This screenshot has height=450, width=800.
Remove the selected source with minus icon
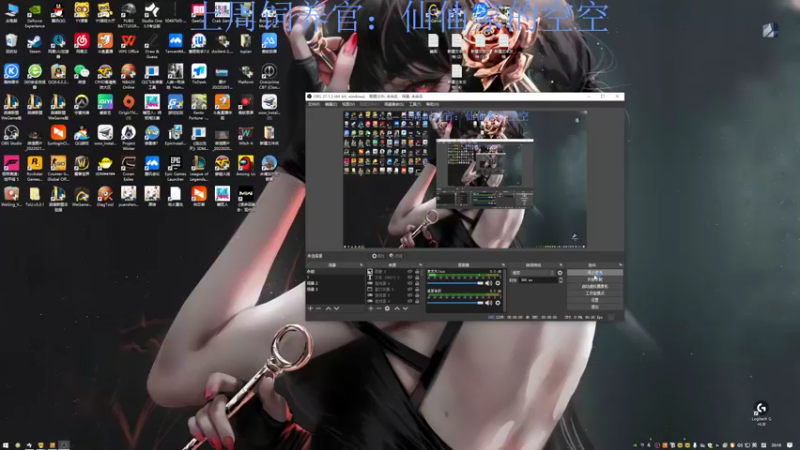click(x=379, y=309)
